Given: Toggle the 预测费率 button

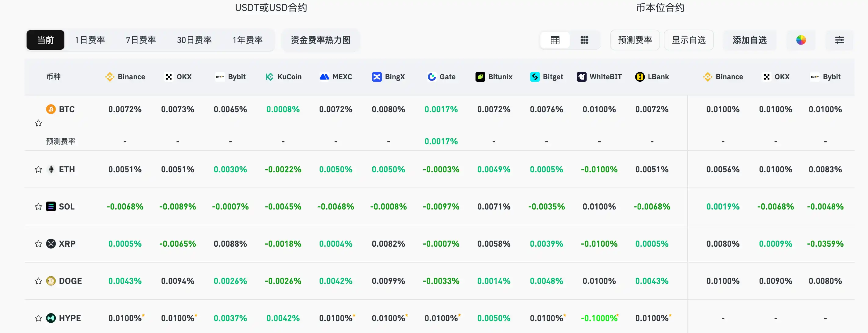Looking at the screenshot, I should [x=635, y=40].
